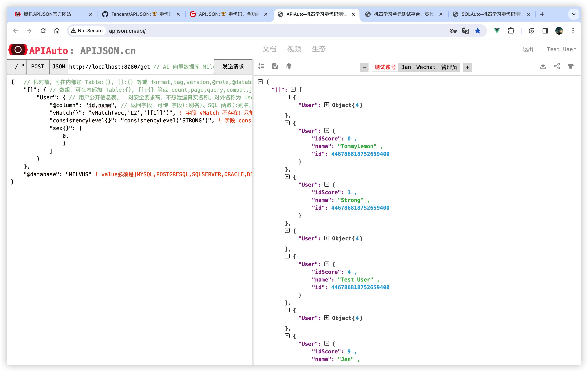The image size is (588, 372).
Task: Open the 文档 documentation link
Action: [269, 49]
